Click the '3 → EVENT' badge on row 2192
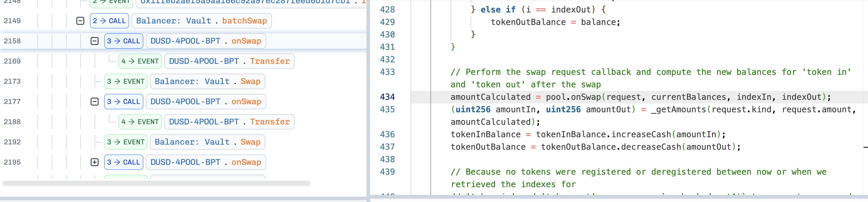 click(126, 142)
